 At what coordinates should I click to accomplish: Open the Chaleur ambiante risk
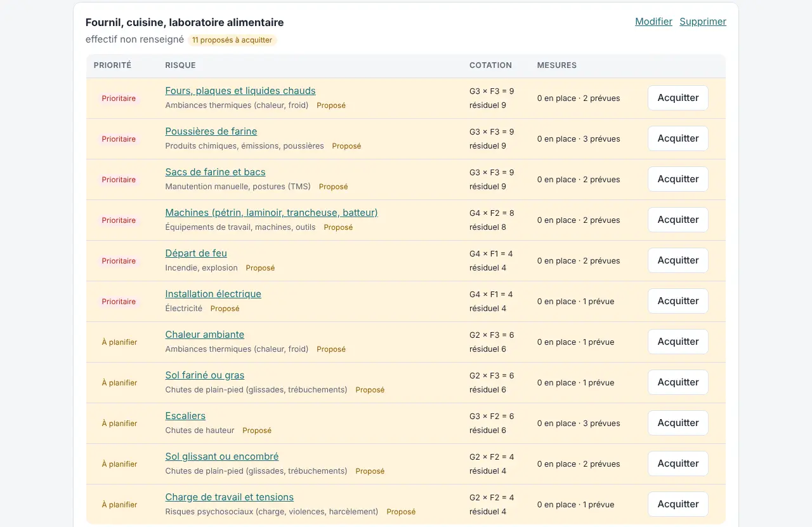(x=205, y=335)
